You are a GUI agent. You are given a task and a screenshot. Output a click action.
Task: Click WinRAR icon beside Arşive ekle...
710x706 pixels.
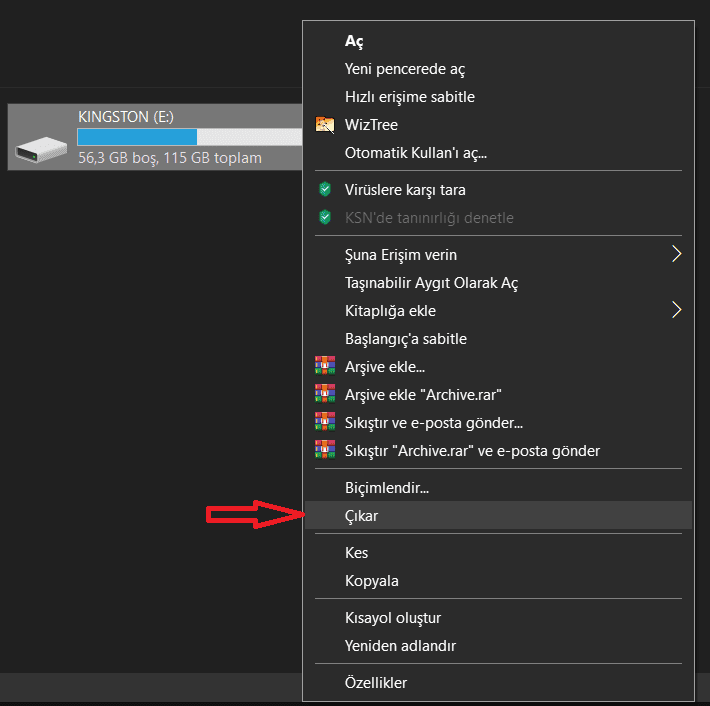coord(324,367)
